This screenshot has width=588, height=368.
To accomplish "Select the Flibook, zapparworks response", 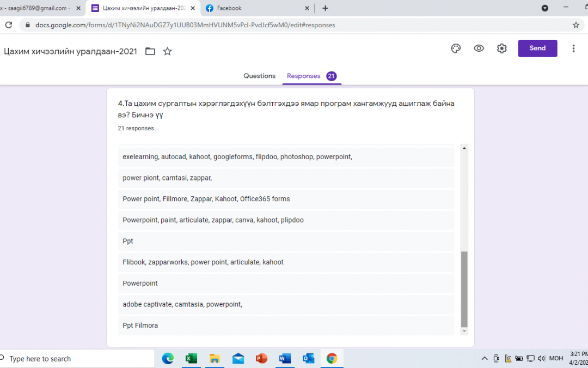I will coord(286,262).
